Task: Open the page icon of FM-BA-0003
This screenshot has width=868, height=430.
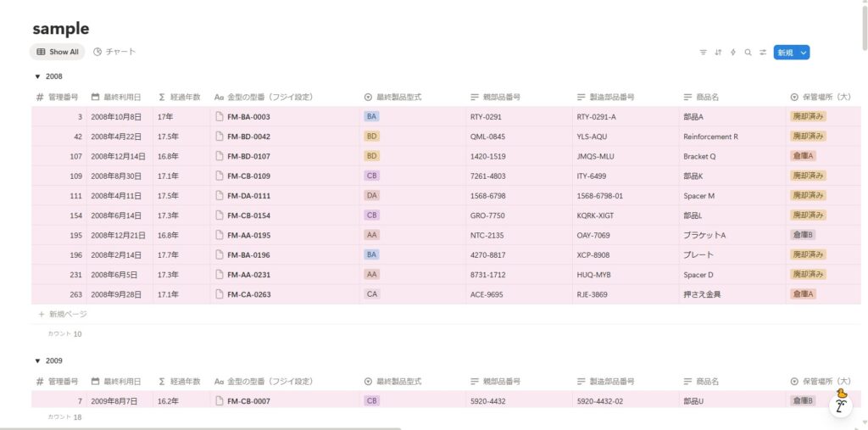Action: pyautogui.click(x=220, y=116)
